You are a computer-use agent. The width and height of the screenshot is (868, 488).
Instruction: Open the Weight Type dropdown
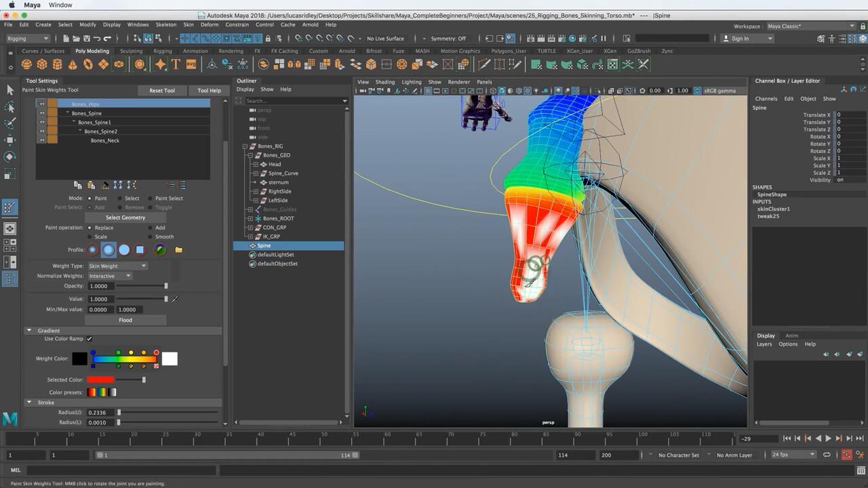pos(118,266)
